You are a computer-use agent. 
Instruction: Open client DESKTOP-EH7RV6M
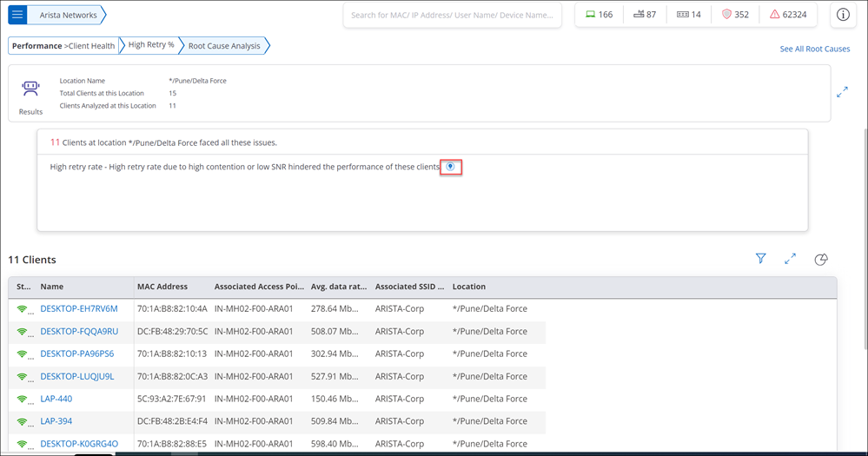tap(79, 309)
